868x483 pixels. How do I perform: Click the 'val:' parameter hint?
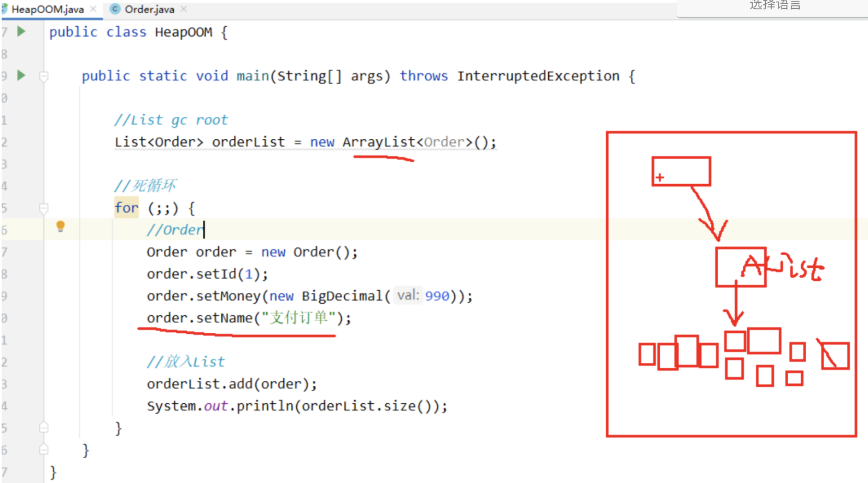click(x=408, y=296)
